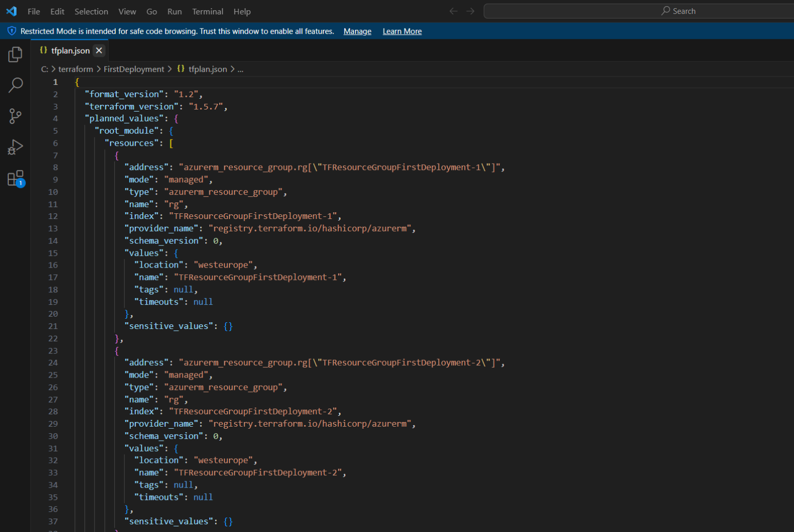Open the terraform breadcrumb dropdown
The image size is (794, 532).
click(x=75, y=69)
